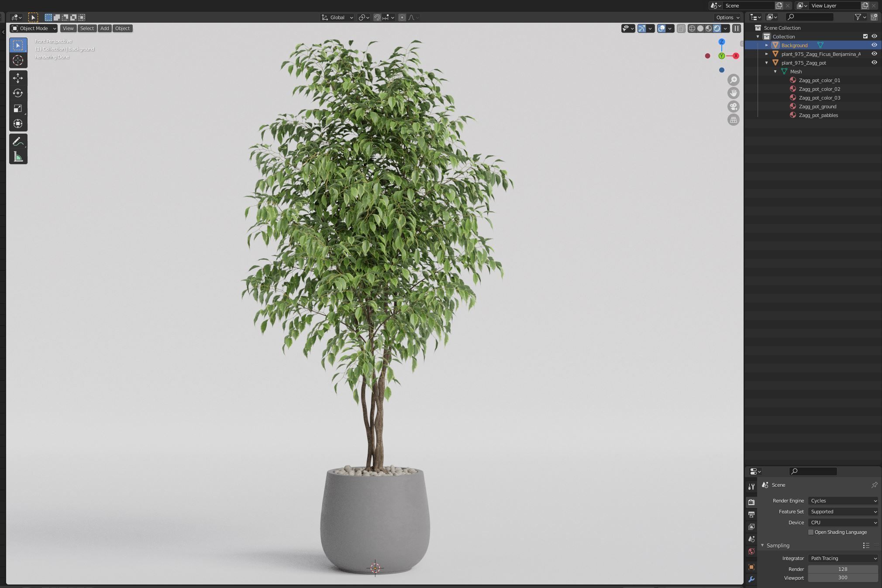
Task: Activate the Annotate pencil tool
Action: pos(18,141)
